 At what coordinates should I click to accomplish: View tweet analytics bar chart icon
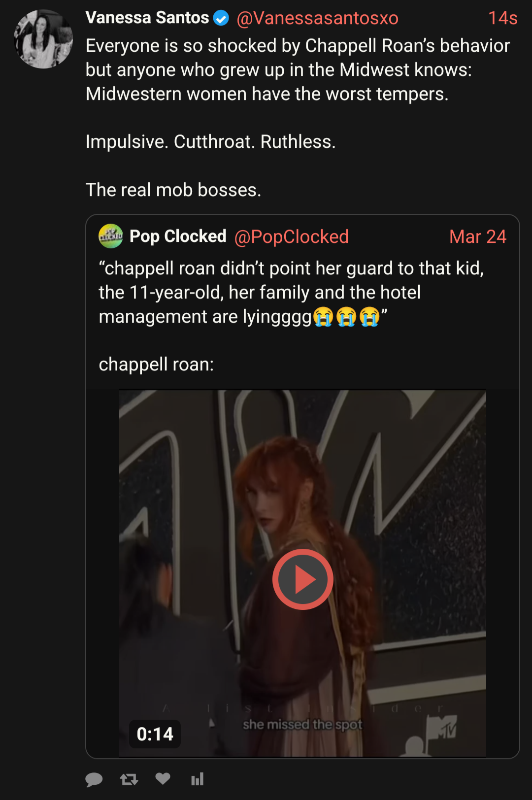(197, 779)
